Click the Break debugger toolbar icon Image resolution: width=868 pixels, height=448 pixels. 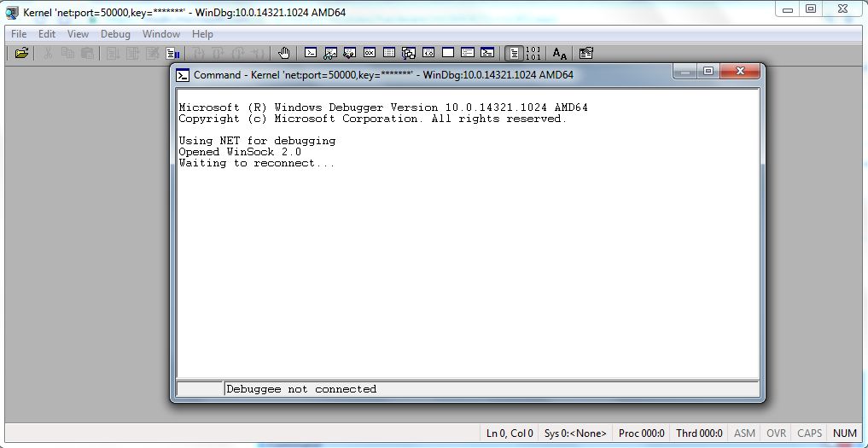173,53
